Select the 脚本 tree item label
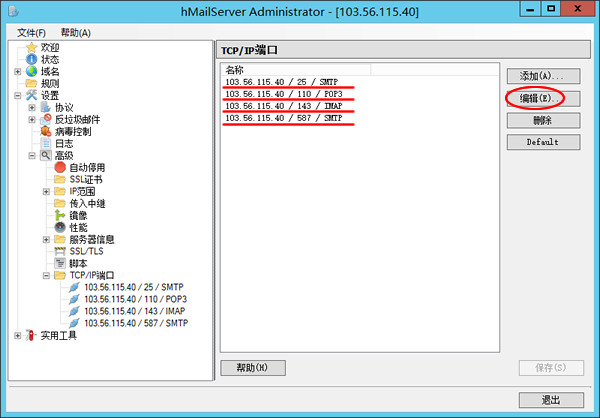The image size is (600, 418). [78, 263]
